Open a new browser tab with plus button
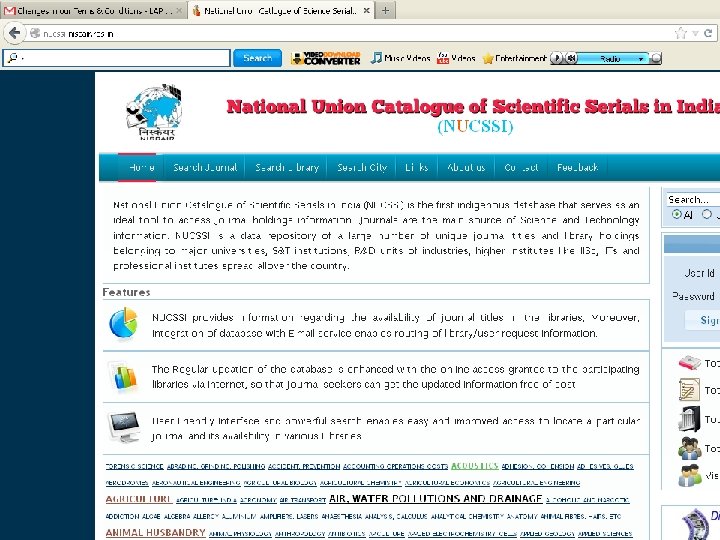Viewport: 720px width, 540px height. pos(385,10)
